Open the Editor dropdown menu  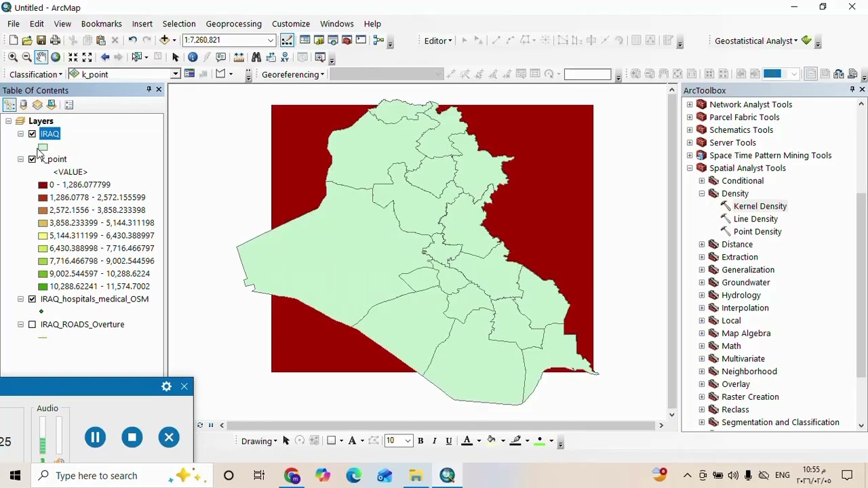point(438,41)
